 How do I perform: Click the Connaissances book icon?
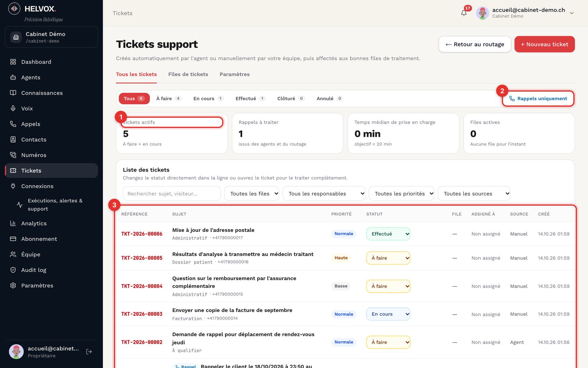(x=13, y=93)
